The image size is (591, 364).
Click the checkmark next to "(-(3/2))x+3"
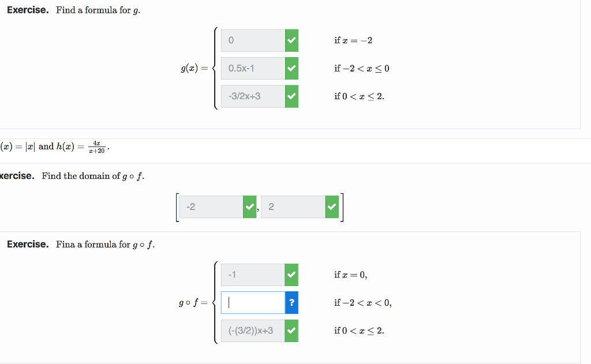point(291,331)
